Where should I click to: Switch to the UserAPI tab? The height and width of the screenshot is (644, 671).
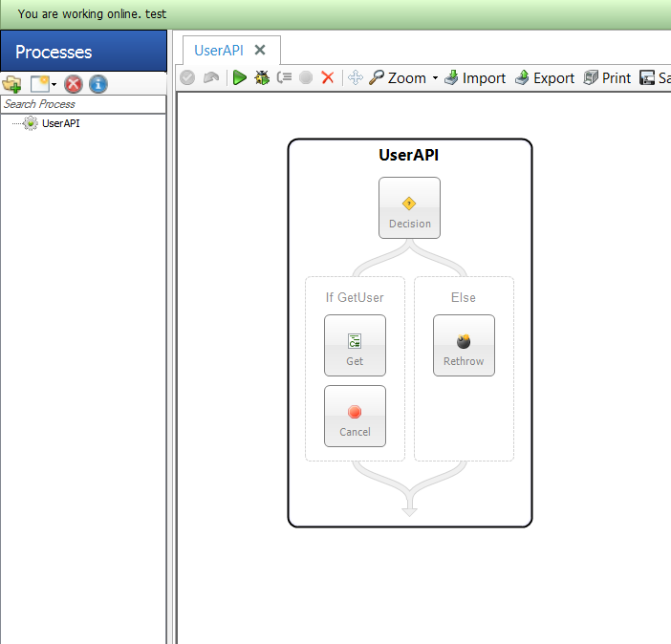[x=219, y=51]
